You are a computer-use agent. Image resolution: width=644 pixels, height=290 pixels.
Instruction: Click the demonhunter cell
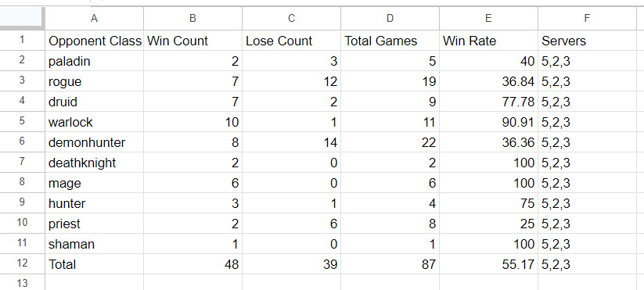[94, 142]
